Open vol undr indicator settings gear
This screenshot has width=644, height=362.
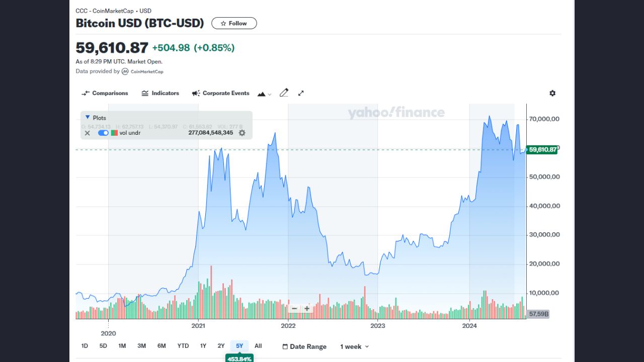point(242,133)
